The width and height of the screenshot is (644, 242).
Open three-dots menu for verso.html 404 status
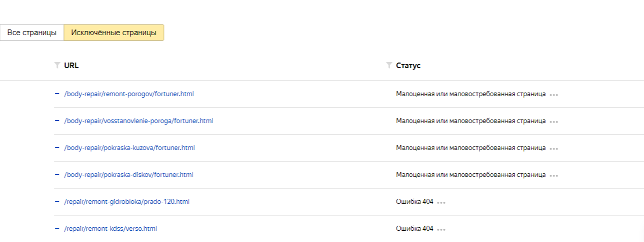[441, 229]
